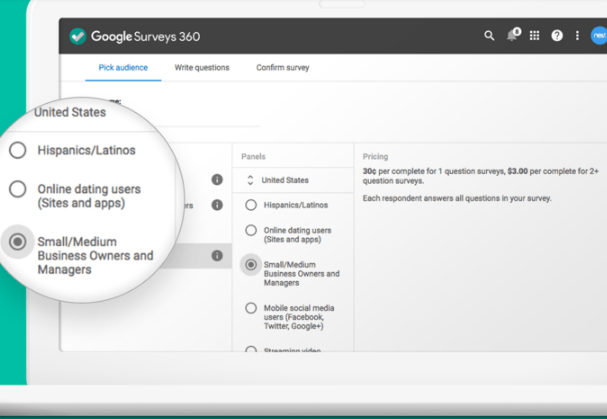Select Hispanics/Latinos radio in Panels list
The width and height of the screenshot is (607, 419).
point(251,205)
